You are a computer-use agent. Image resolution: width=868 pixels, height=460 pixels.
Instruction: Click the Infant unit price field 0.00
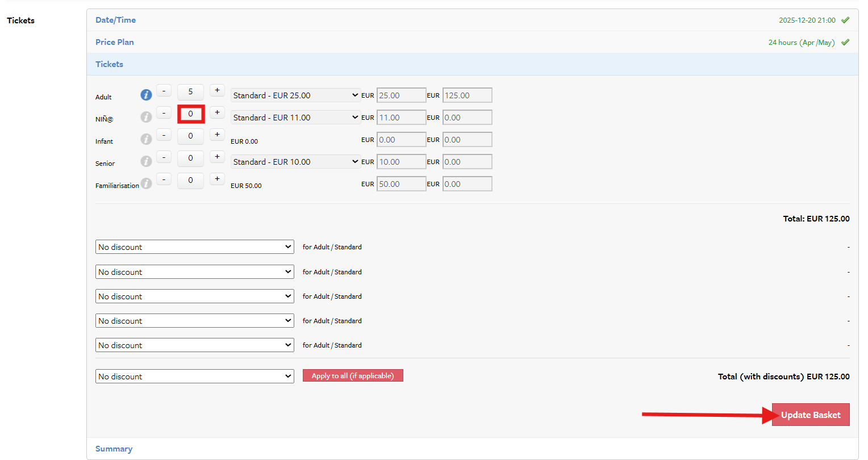tap(402, 140)
